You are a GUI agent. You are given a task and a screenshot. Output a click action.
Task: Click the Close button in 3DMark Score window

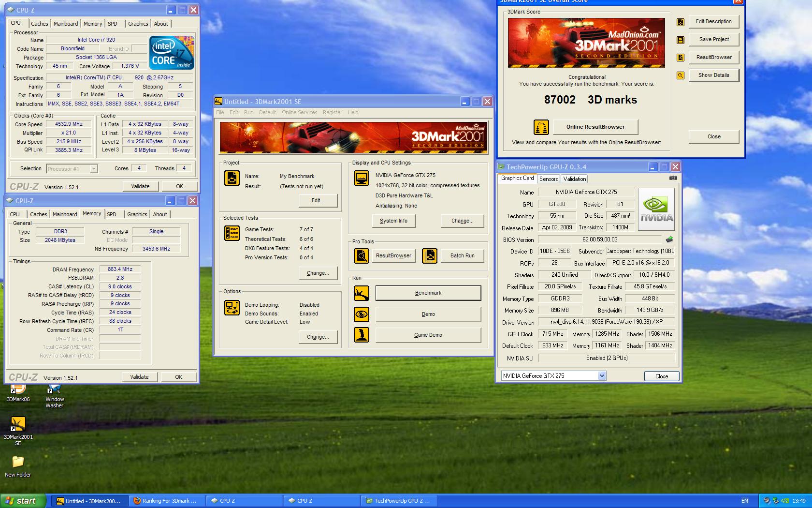(714, 137)
